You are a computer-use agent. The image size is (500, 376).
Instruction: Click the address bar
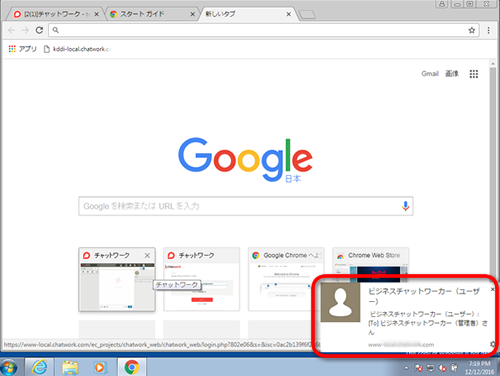pos(260,30)
